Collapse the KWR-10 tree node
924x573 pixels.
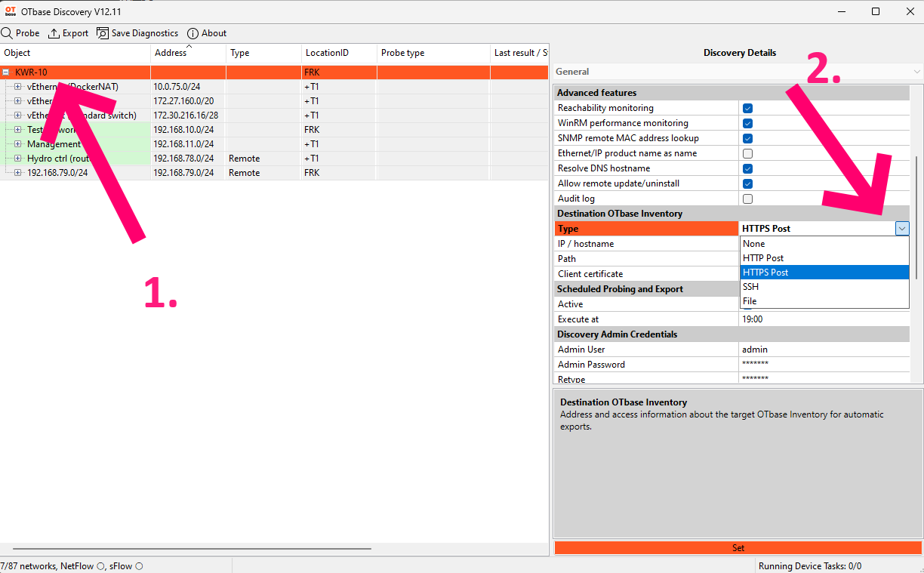(x=6, y=72)
